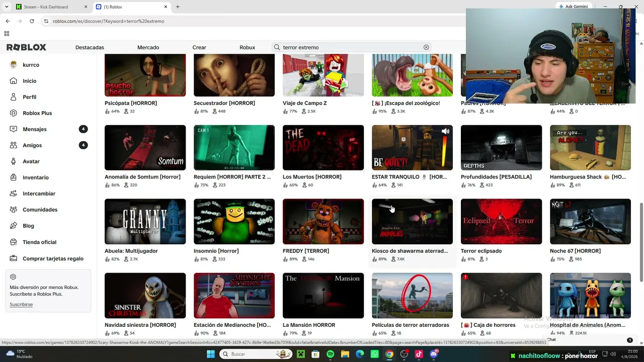Open Navidad siniestra [HORROR] game thumbnail

click(x=145, y=296)
